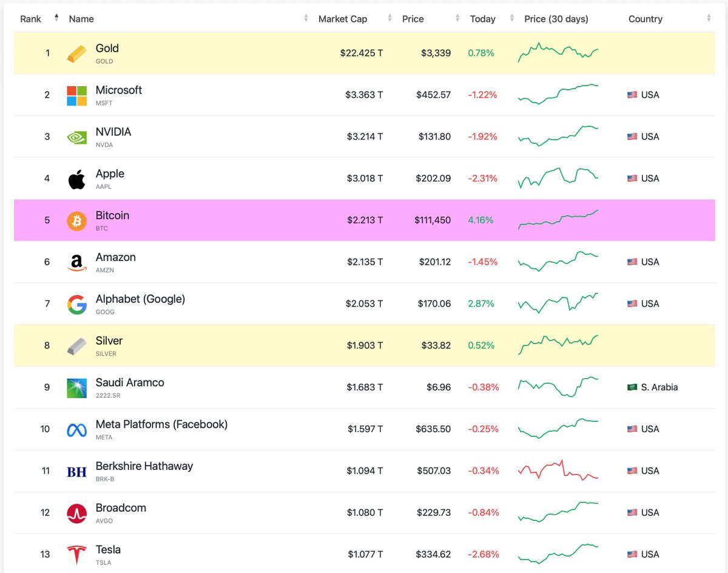728x573 pixels.
Task: Click the 4.16% daily change value
Action: tap(481, 220)
